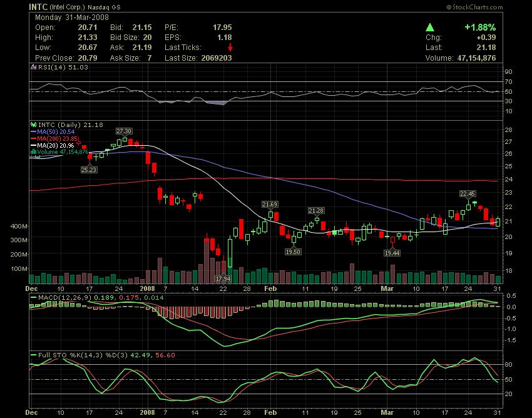Click the 400M volume axis label

pyautogui.click(x=19, y=226)
